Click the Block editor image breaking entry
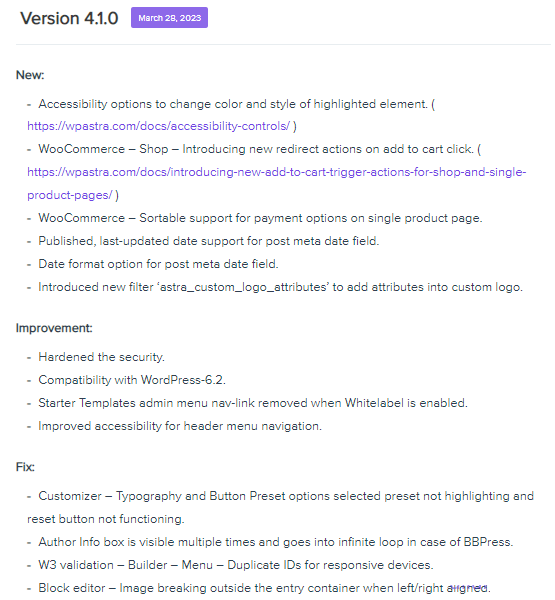Image resolution: width=555 pixels, height=600 pixels. 264,588
